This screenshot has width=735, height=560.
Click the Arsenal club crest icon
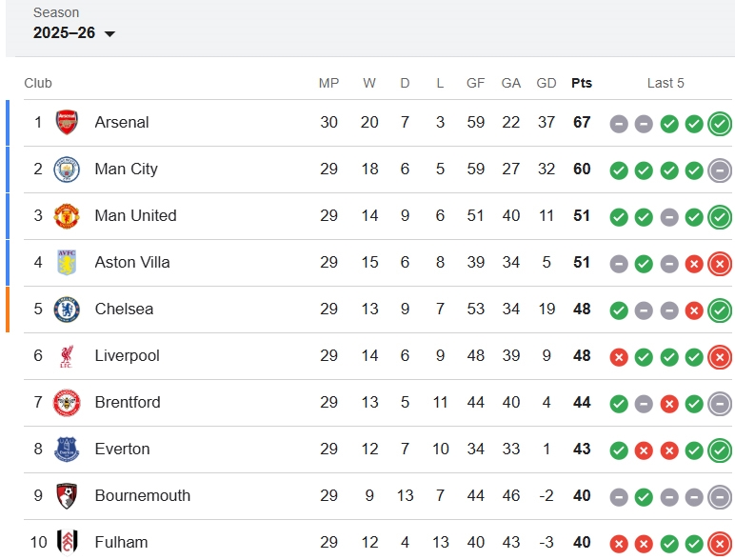[x=67, y=122]
